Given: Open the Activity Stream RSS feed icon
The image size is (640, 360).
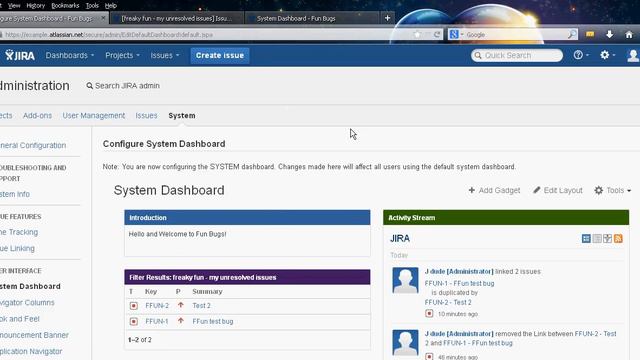Looking at the screenshot, I should click(x=618, y=238).
